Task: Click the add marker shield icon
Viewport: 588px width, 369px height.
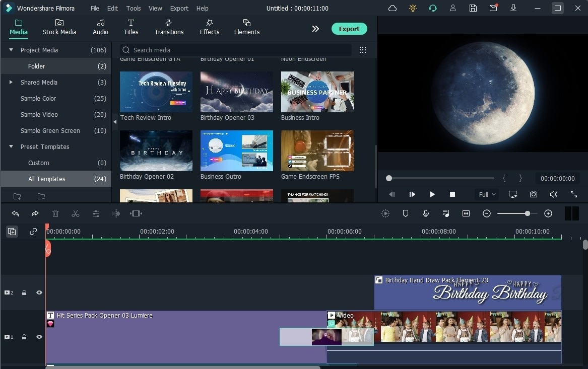Action: coord(406,213)
